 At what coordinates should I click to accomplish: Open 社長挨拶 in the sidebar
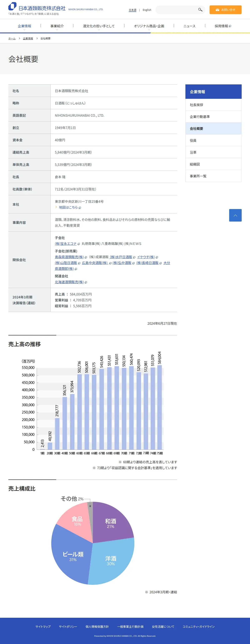(x=214, y=105)
